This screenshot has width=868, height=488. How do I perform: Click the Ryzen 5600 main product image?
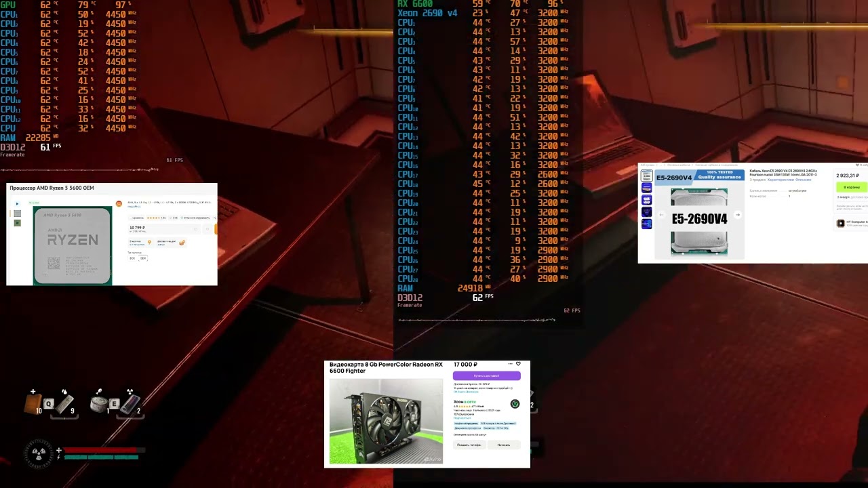[73, 245]
